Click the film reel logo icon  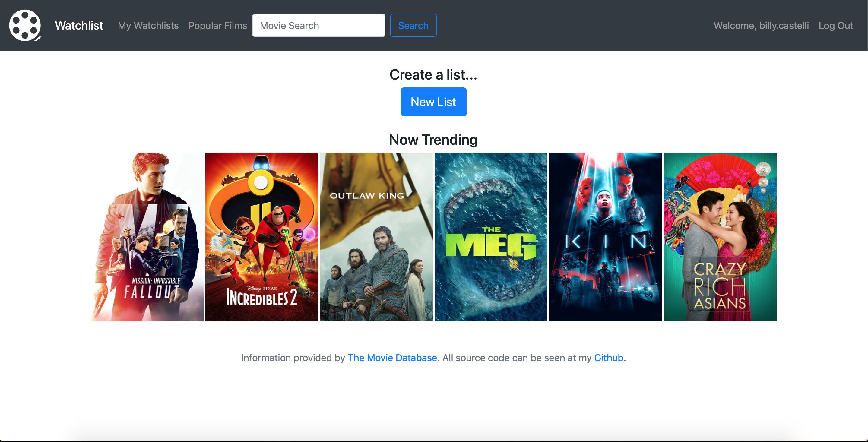tap(25, 25)
